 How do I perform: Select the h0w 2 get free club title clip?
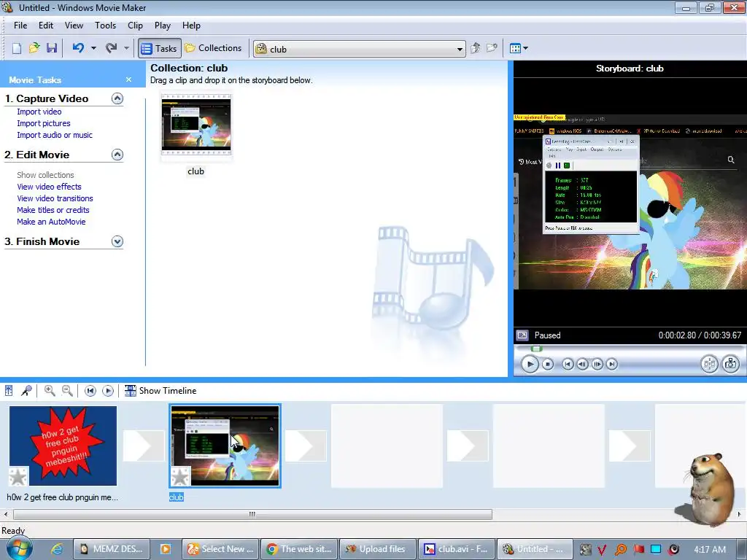[63, 446]
